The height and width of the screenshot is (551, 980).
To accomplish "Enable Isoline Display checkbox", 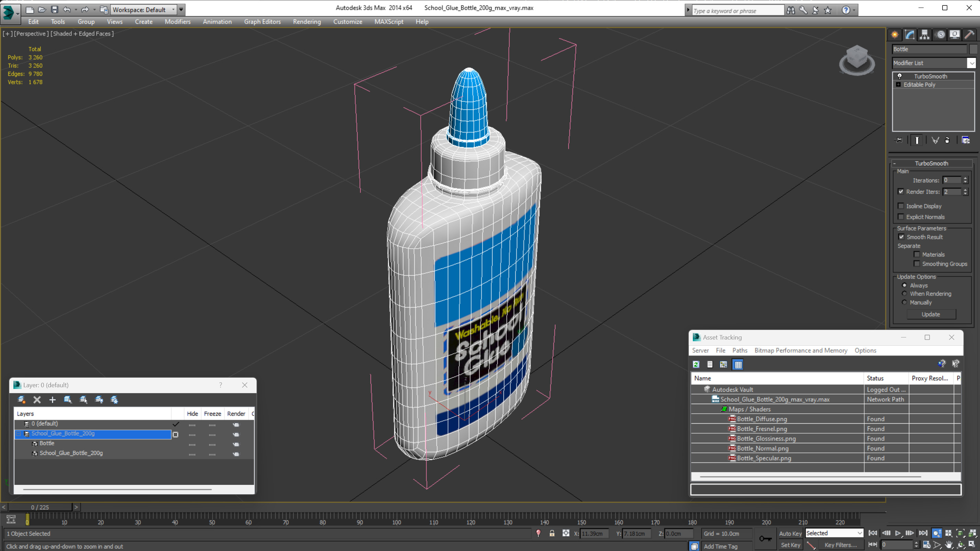I will [x=901, y=206].
